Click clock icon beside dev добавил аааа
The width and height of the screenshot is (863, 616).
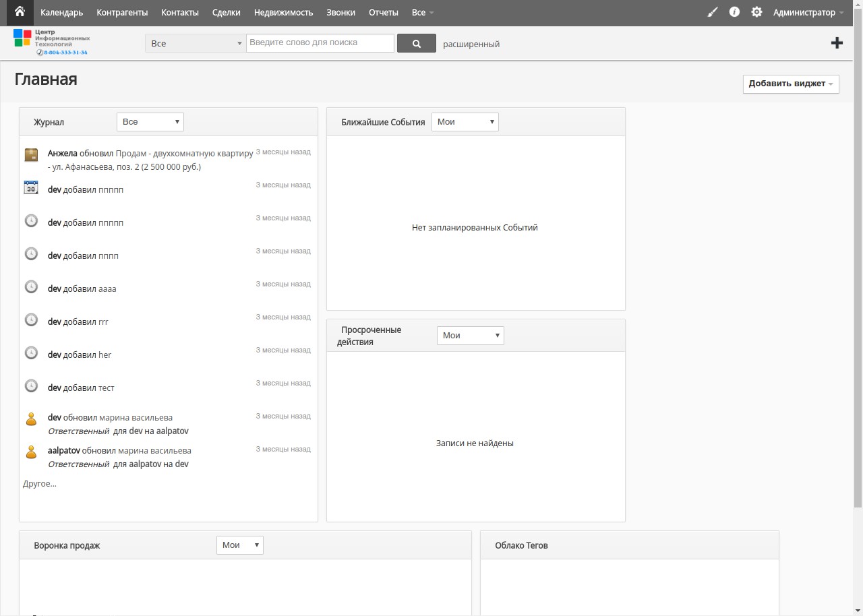31,286
